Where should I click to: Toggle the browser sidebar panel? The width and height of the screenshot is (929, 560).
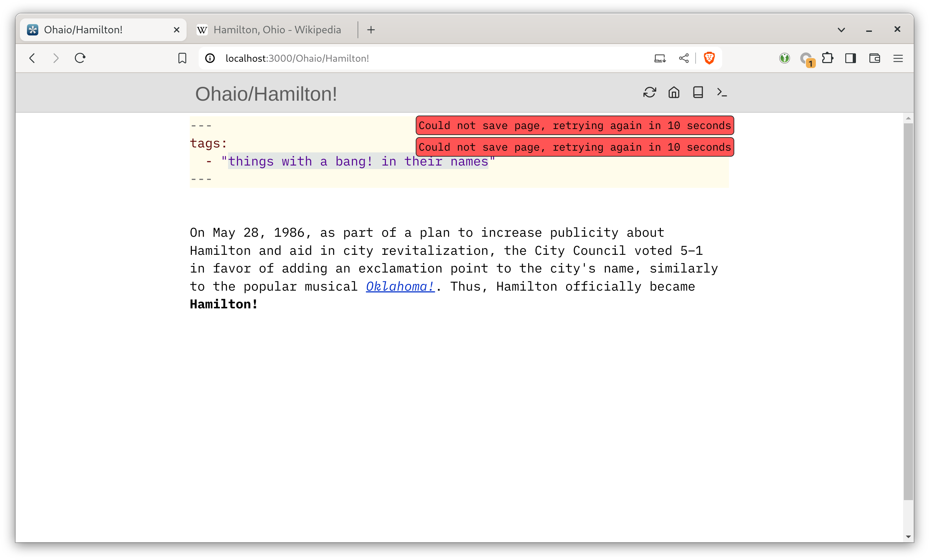click(x=850, y=58)
